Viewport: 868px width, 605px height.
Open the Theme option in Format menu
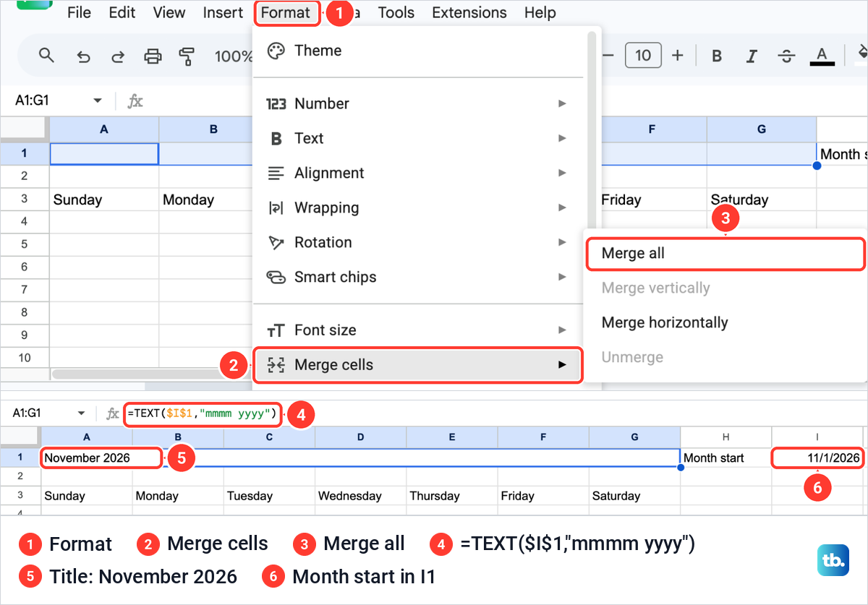[418, 51]
